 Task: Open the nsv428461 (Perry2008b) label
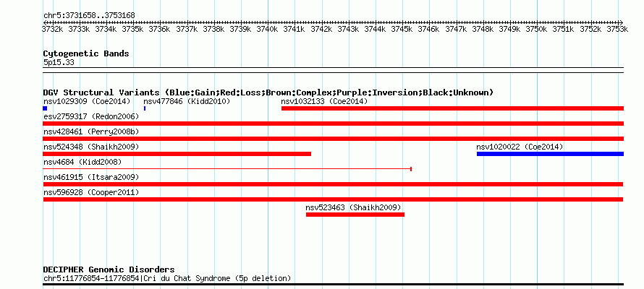click(x=91, y=131)
